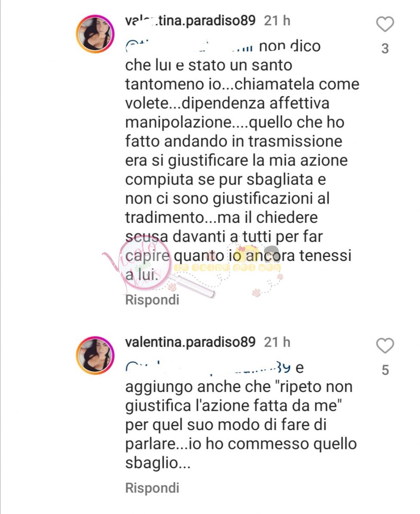Image resolution: width=420 pixels, height=514 pixels.
Task: Open the profile picture beside the second comment
Action: [x=95, y=356]
